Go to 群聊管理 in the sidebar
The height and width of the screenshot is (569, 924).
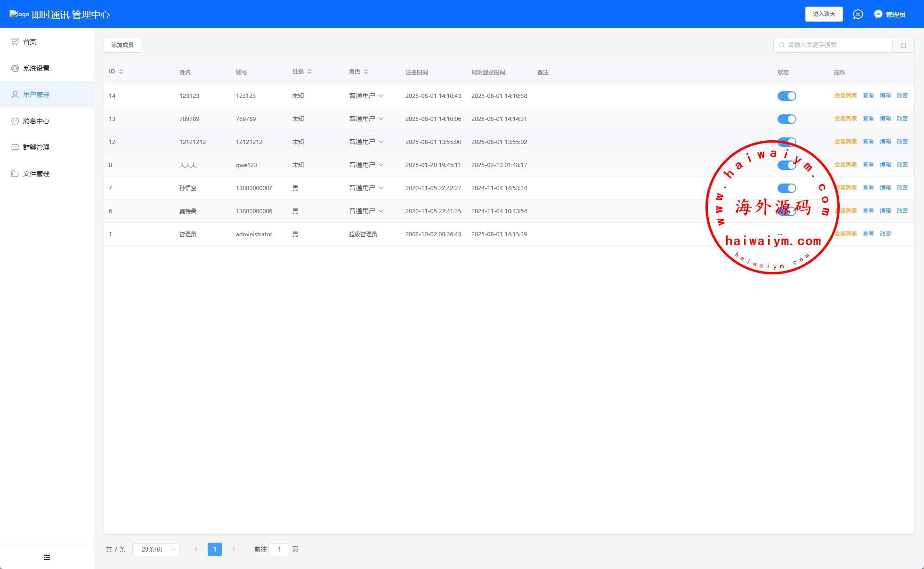tap(36, 147)
